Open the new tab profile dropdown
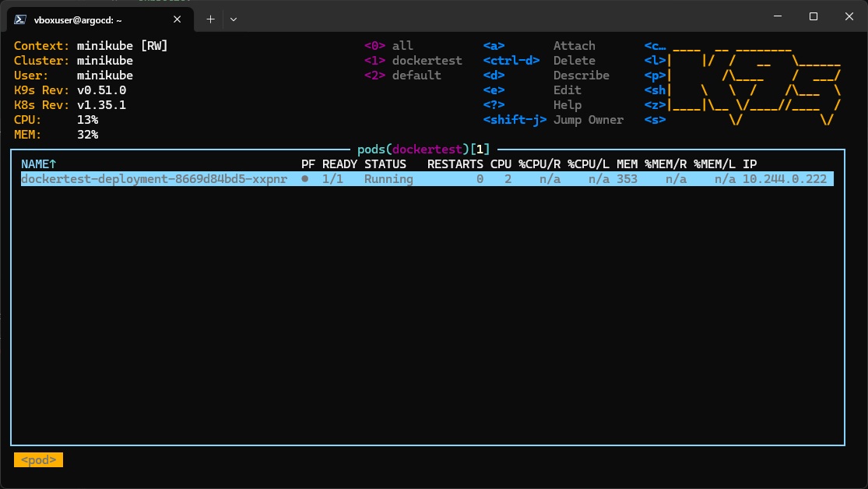Screen dimensions: 868x489 coord(234,19)
